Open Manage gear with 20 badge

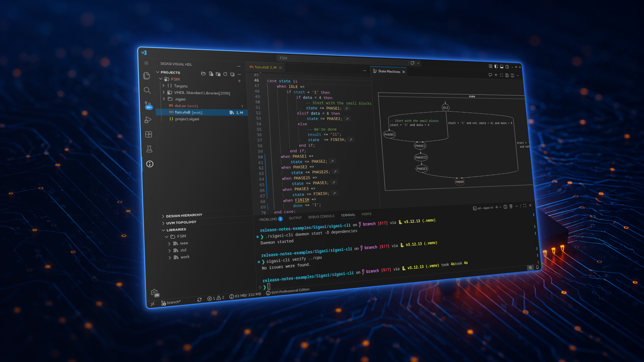[155, 293]
